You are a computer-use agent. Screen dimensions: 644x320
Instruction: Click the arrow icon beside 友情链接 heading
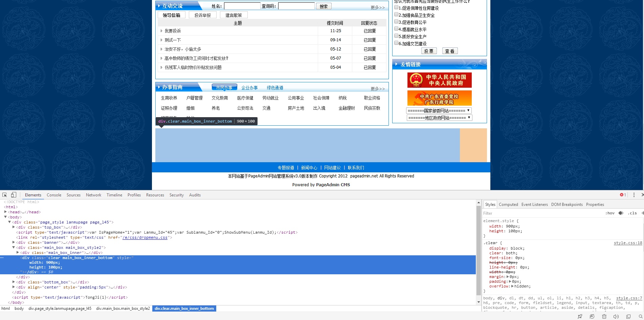point(396,64)
